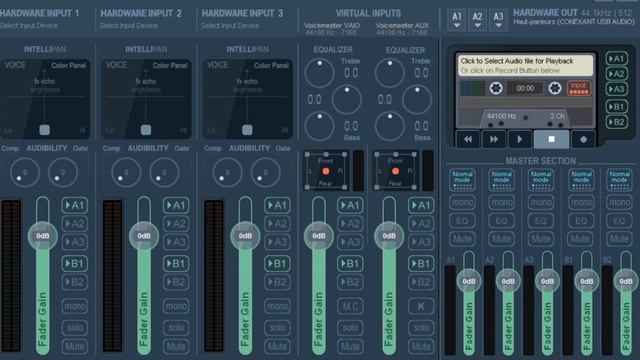Click the VAIO equalizer Treble knob
640x360 pixels.
319,73
